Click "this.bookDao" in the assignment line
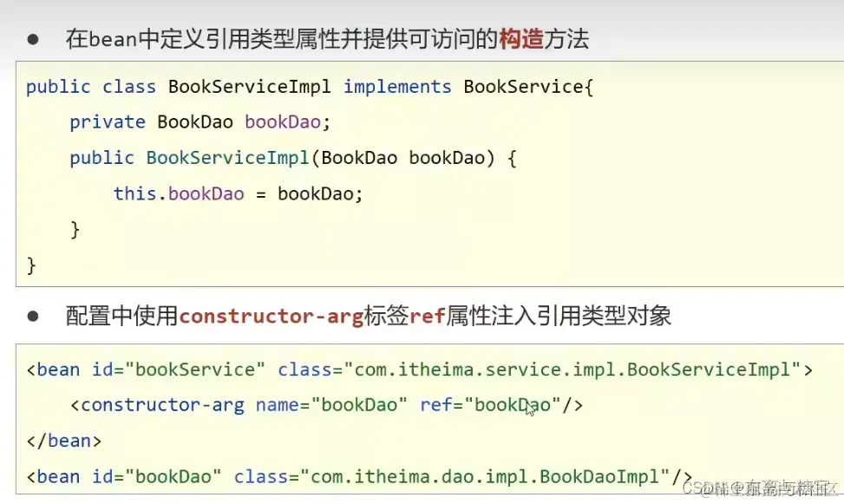This screenshot has height=504, width=844. (179, 193)
